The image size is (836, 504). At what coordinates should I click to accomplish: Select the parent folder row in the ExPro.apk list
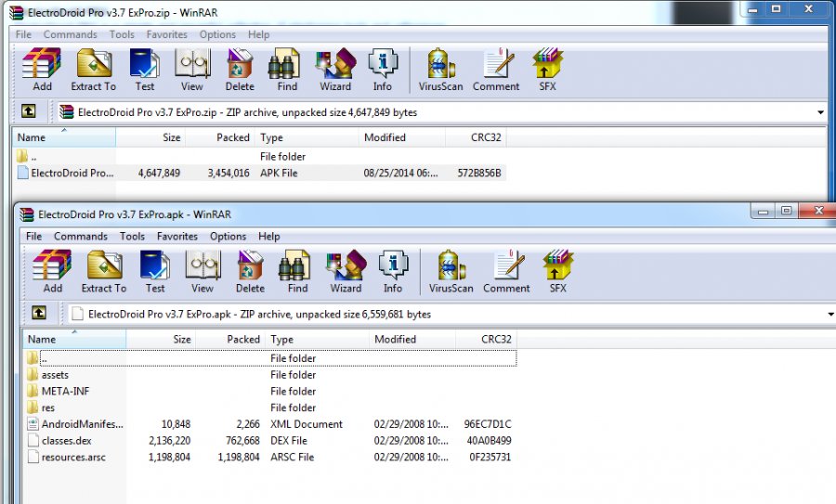(x=271, y=358)
